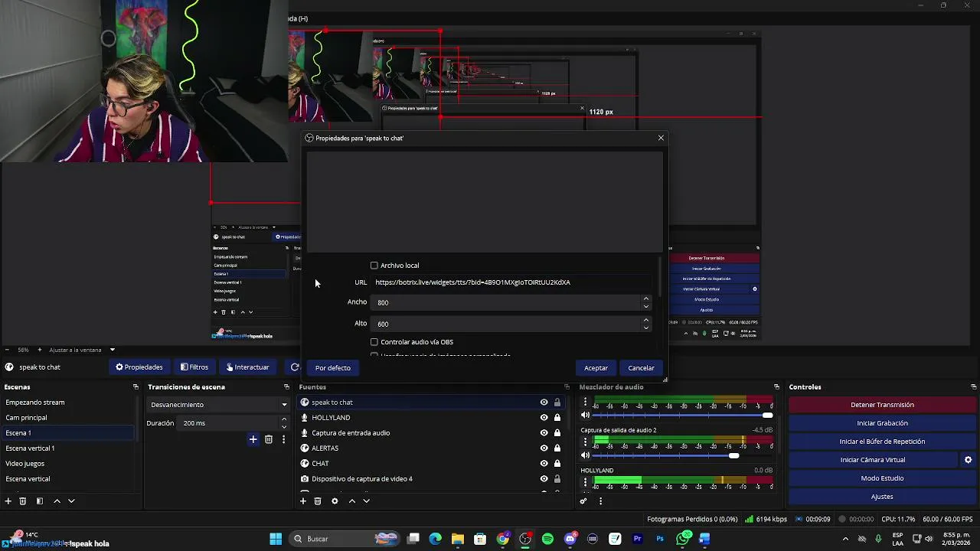The width and height of the screenshot is (980, 551).
Task: Click the URL input field in properties dialog
Action: pyautogui.click(x=512, y=282)
